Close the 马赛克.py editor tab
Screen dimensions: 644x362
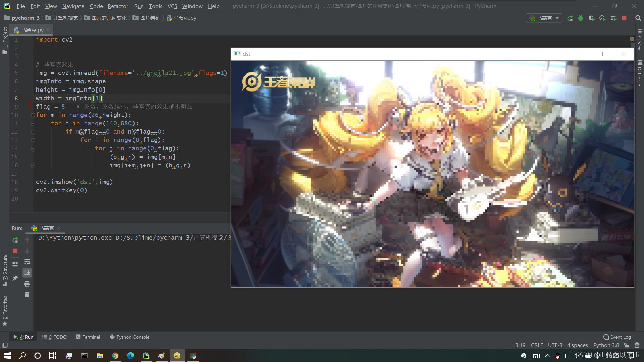coord(48,30)
